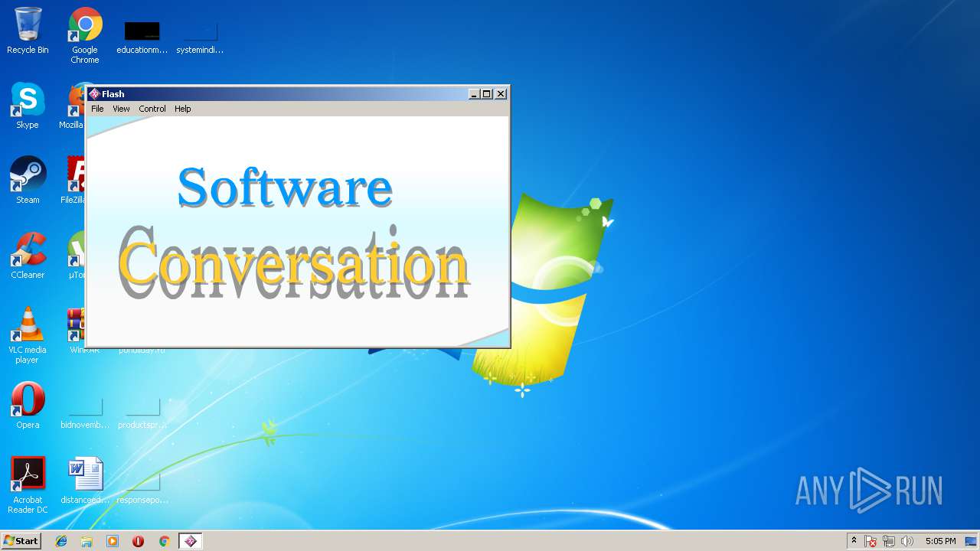The width and height of the screenshot is (980, 551).
Task: Open the Help menu in Flash
Action: pos(182,109)
